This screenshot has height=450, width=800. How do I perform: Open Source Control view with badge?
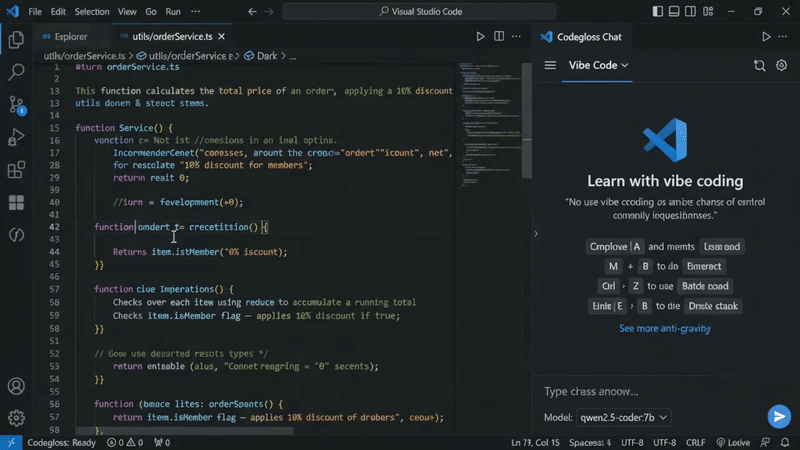pyautogui.click(x=17, y=105)
